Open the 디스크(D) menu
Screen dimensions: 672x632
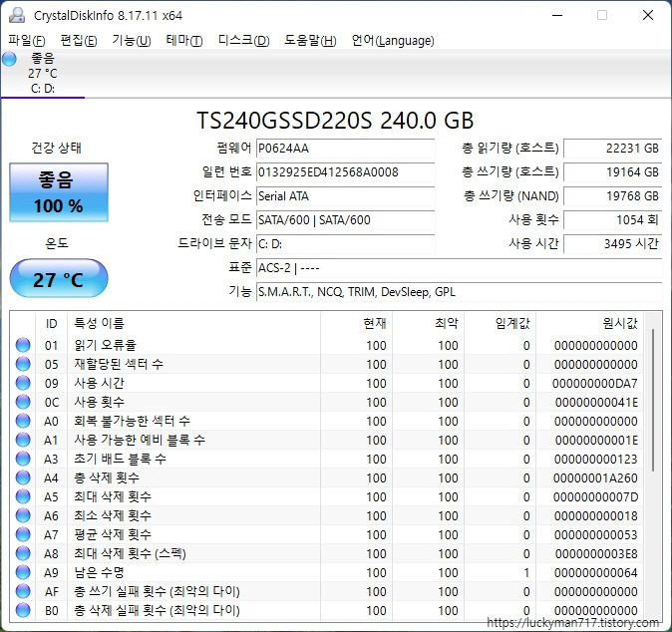[244, 40]
